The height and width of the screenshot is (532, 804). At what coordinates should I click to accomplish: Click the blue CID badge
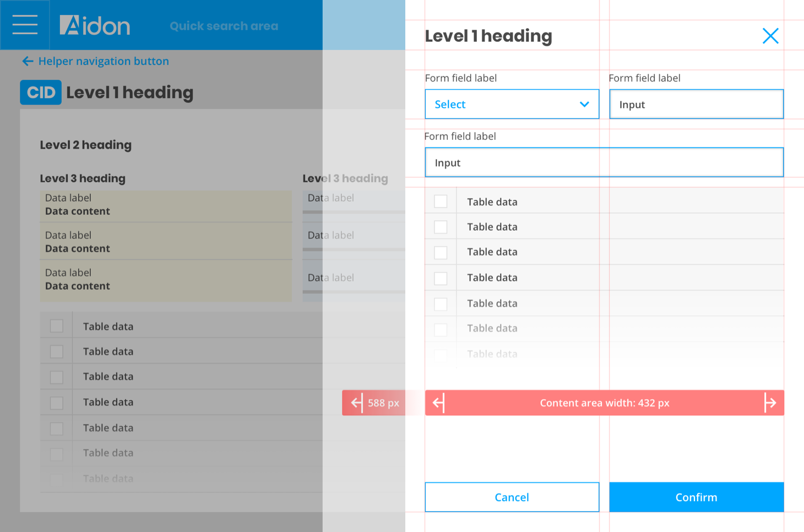click(41, 93)
